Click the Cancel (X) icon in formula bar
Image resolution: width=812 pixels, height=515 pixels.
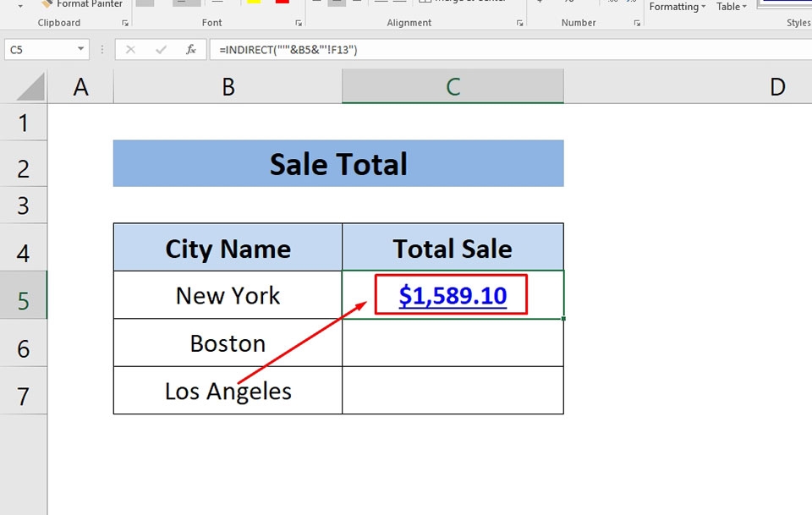click(129, 49)
